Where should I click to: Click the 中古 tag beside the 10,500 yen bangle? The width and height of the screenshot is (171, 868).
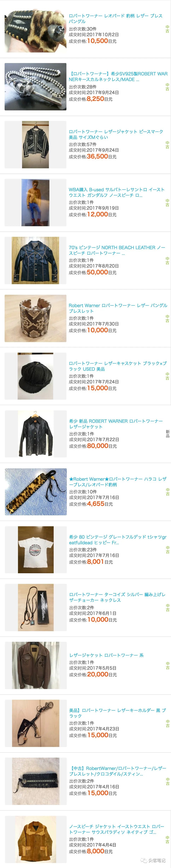point(167,29)
